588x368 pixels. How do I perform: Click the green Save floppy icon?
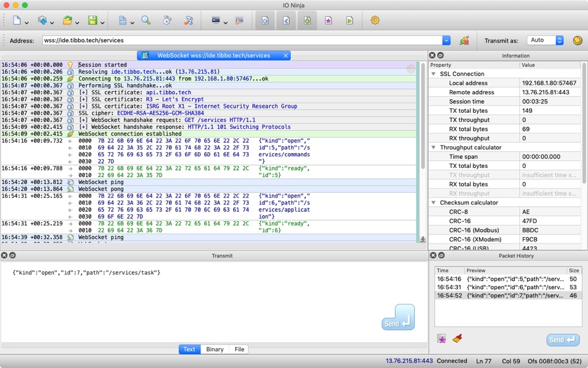(93, 20)
